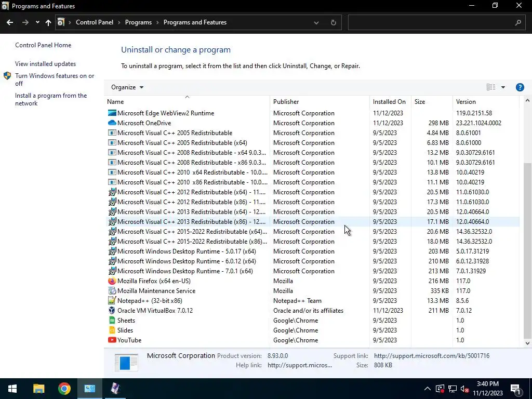Click the Mozilla Firefox icon in list
Viewport: 532px width, 399px height.
[x=112, y=281]
